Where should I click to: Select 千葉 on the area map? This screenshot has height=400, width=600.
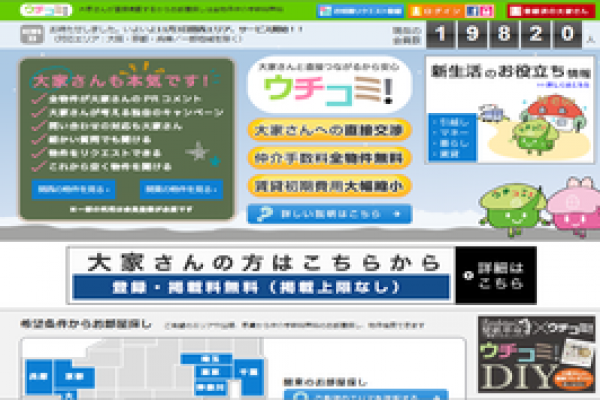click(249, 372)
